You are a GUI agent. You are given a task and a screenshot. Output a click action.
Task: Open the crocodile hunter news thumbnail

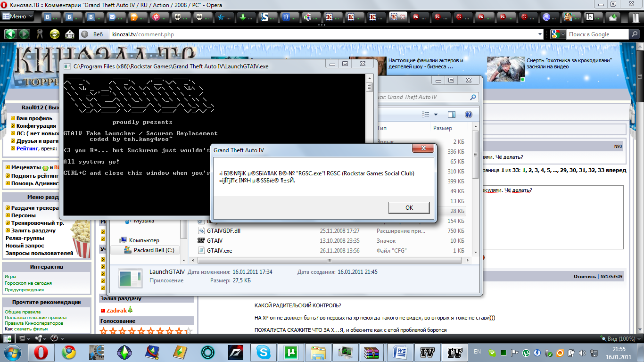coord(505,69)
